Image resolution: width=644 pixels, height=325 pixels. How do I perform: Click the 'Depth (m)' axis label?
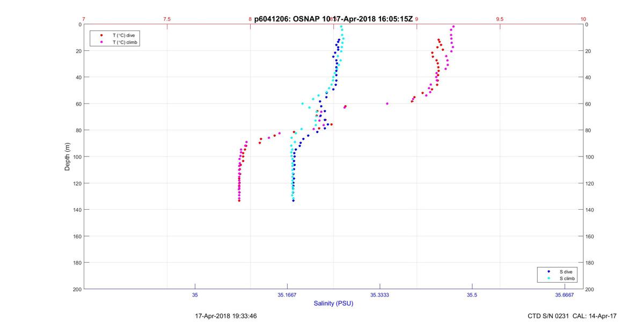coord(68,157)
